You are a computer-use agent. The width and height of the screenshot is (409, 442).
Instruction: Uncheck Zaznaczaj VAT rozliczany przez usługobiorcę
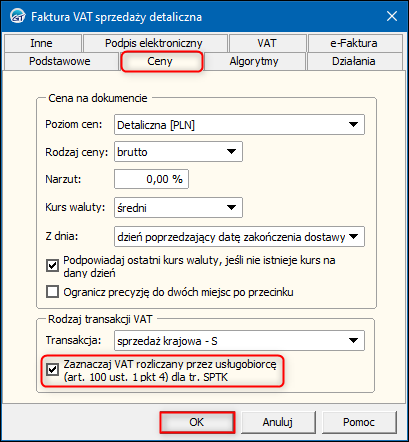tap(52, 370)
